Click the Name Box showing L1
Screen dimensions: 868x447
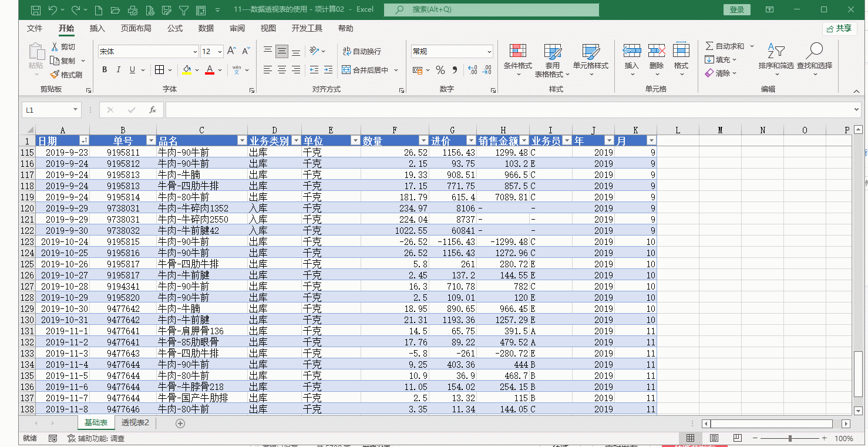tap(52, 110)
